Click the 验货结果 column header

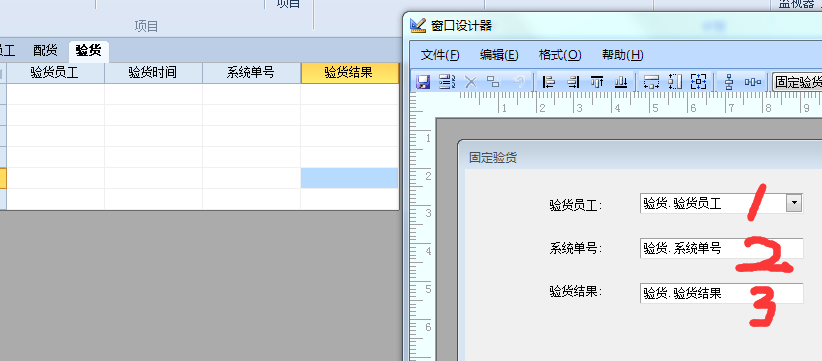click(x=350, y=73)
